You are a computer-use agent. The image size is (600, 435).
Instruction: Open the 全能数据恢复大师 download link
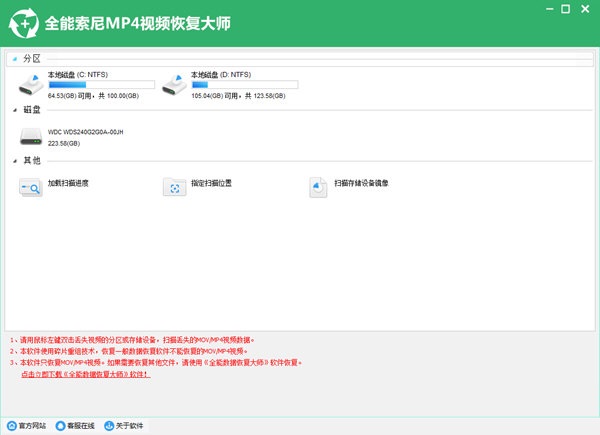point(86,374)
